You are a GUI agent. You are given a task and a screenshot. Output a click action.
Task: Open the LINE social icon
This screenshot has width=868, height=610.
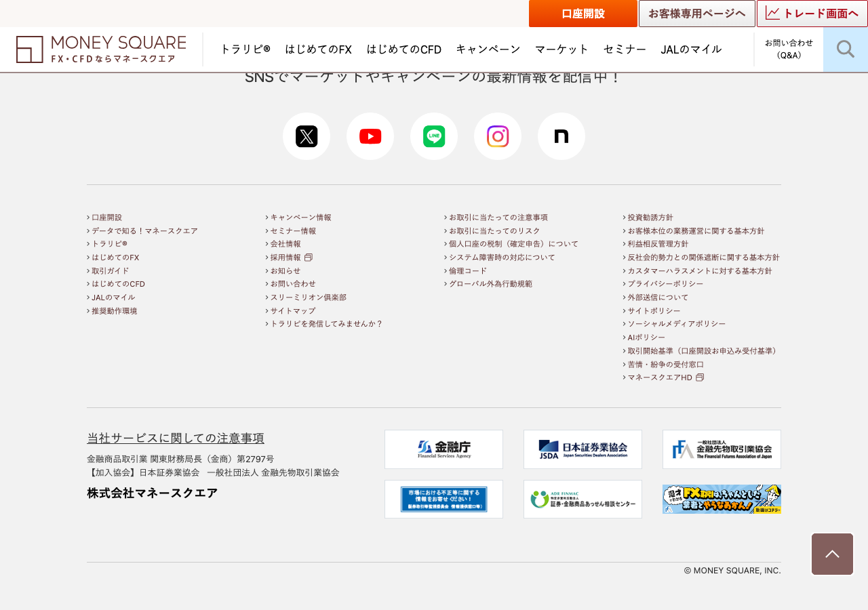click(434, 136)
